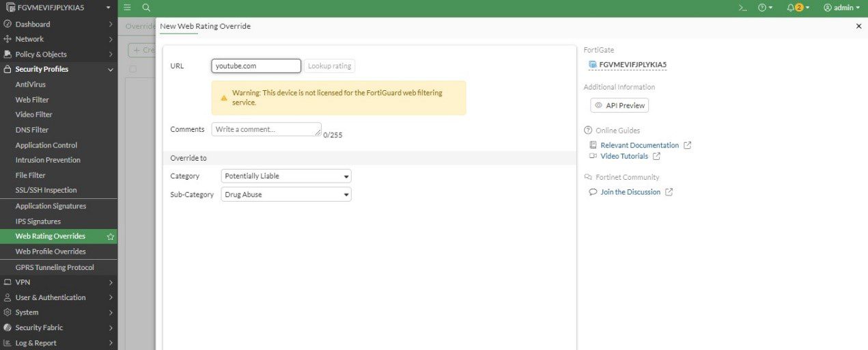Image resolution: width=868 pixels, height=350 pixels.
Task: Expand the Dashboard menu
Action: 59,24
